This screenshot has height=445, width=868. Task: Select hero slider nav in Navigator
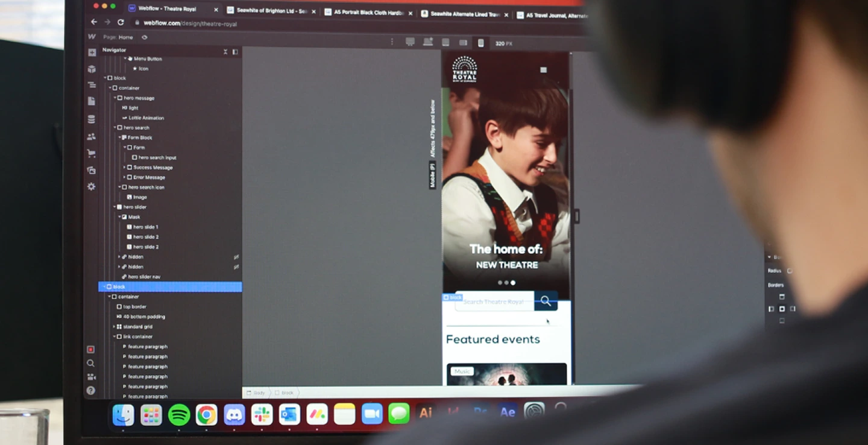(141, 277)
